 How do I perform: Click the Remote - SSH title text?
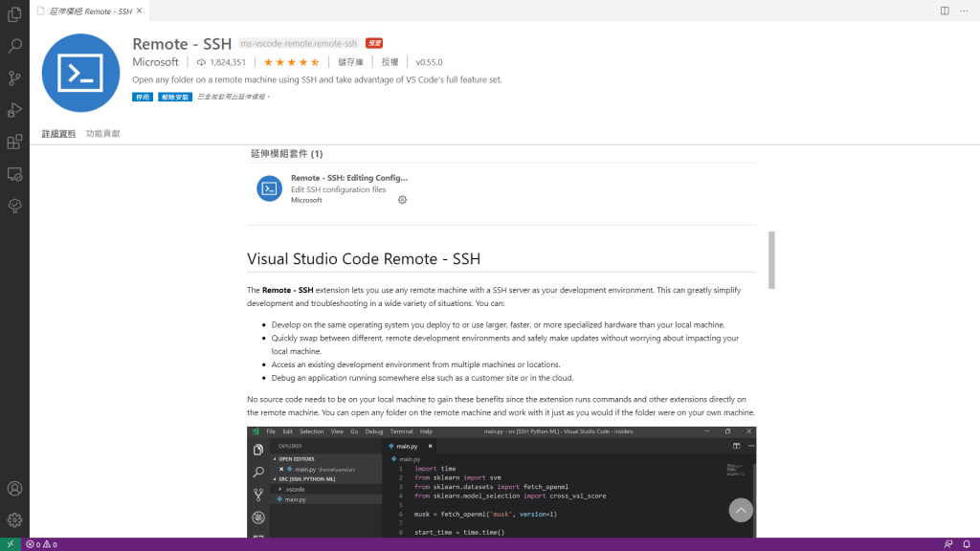click(x=182, y=44)
